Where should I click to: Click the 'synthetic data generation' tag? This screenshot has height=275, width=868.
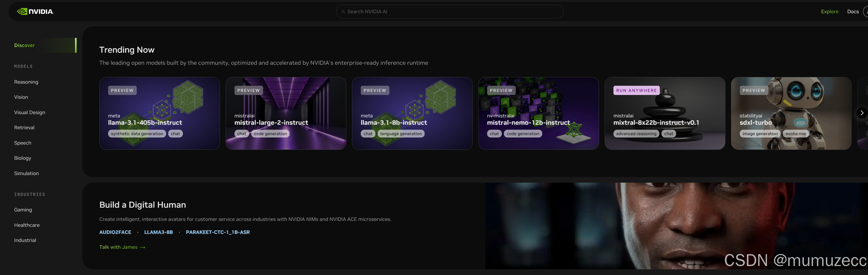pyautogui.click(x=137, y=134)
